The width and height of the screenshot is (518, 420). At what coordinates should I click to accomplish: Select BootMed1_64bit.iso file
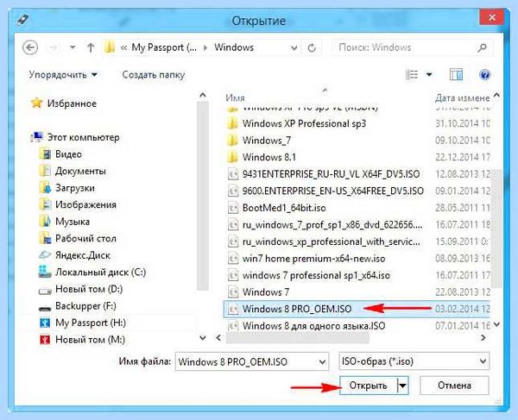pyautogui.click(x=284, y=208)
